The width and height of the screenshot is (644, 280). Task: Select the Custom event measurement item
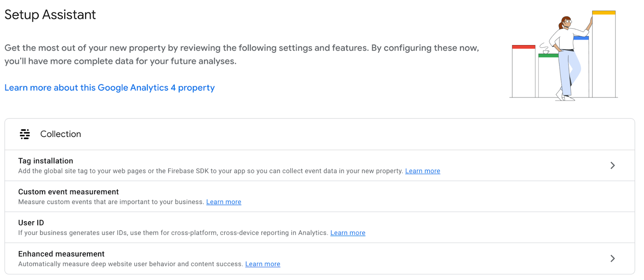click(x=68, y=192)
